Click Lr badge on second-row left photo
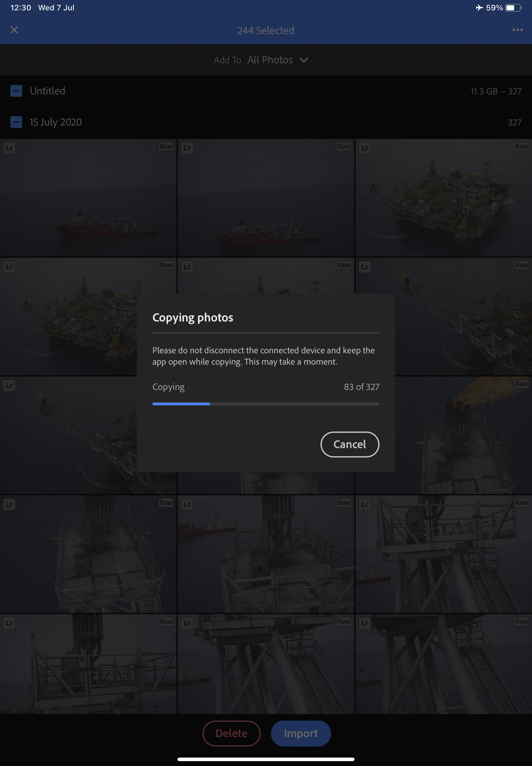 coord(9,267)
